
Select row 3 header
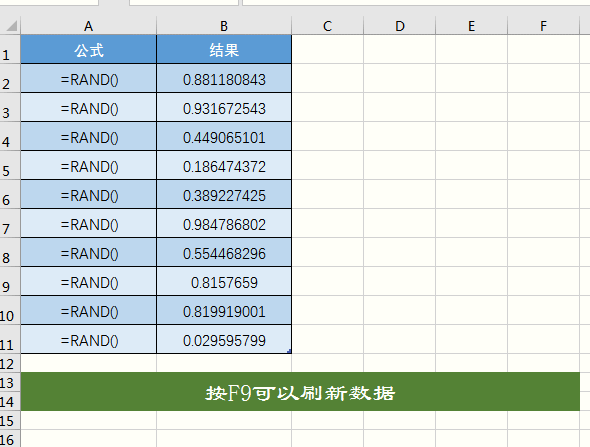10,107
